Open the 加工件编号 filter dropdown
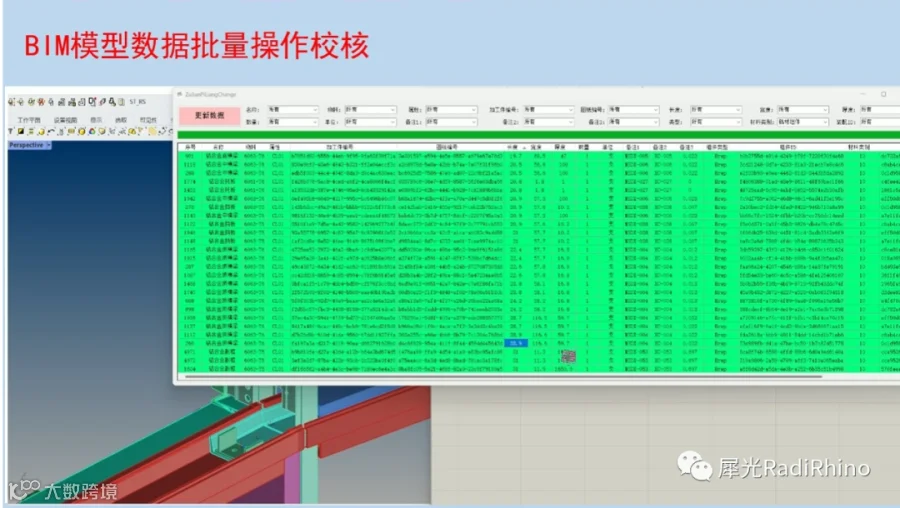 point(548,109)
